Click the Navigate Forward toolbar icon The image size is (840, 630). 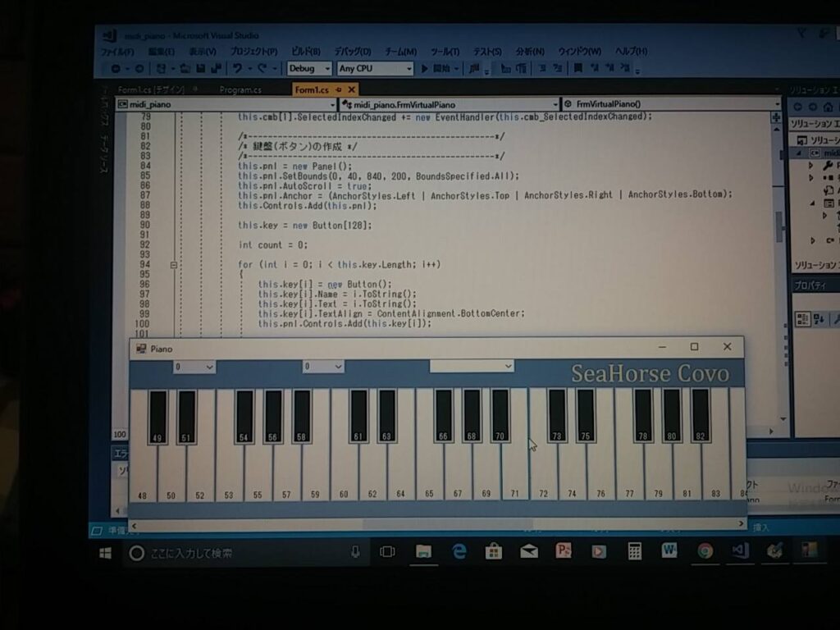click(x=139, y=69)
